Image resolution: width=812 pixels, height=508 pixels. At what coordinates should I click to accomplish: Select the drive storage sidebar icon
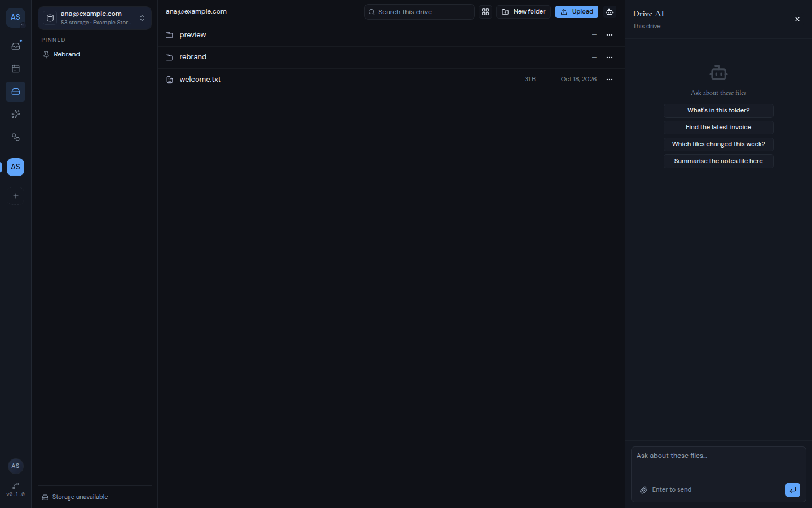[x=16, y=91]
